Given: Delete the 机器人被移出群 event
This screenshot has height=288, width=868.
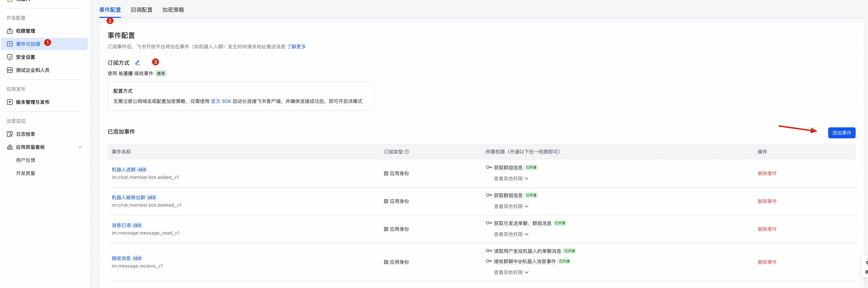Looking at the screenshot, I should [767, 201].
